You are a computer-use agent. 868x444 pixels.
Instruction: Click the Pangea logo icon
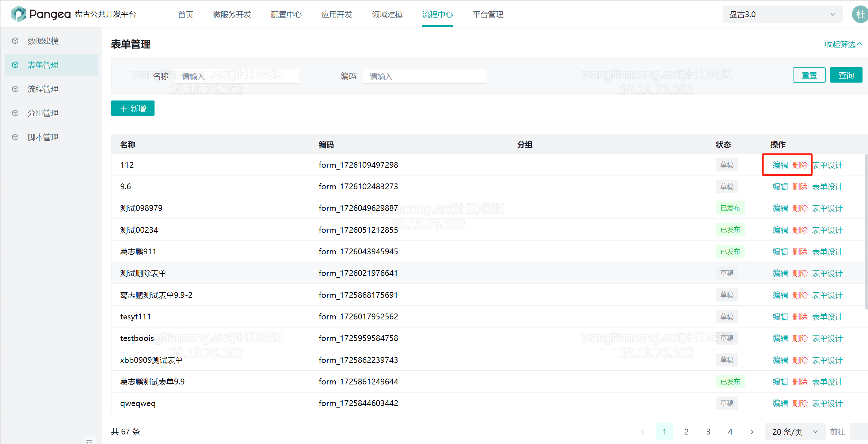click(19, 14)
